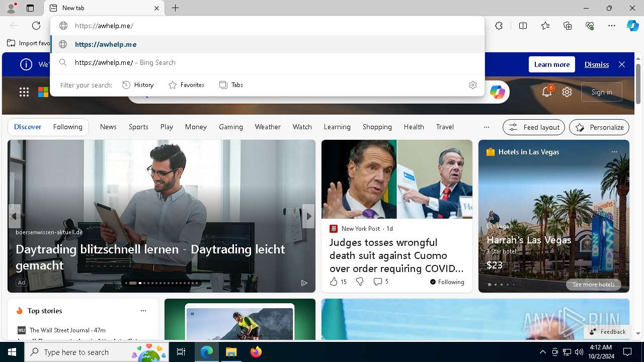This screenshot has width=644, height=362.
Task: Go to previous carousel slide
Action: [x=14, y=216]
